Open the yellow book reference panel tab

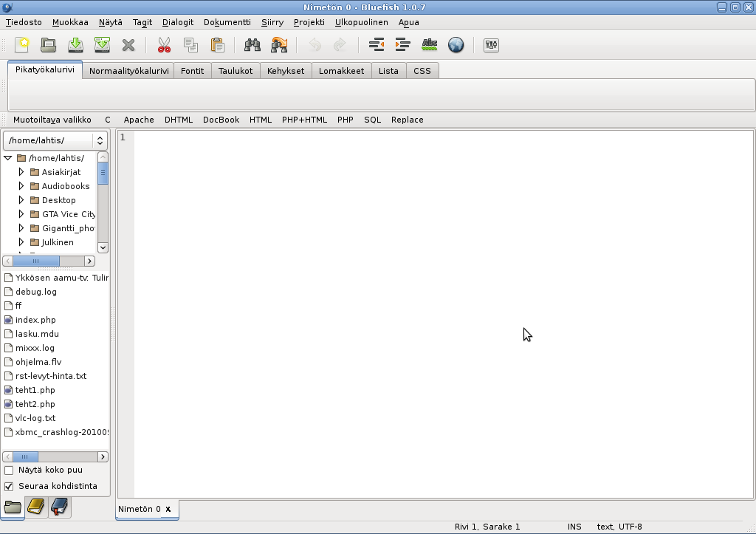[36, 507]
